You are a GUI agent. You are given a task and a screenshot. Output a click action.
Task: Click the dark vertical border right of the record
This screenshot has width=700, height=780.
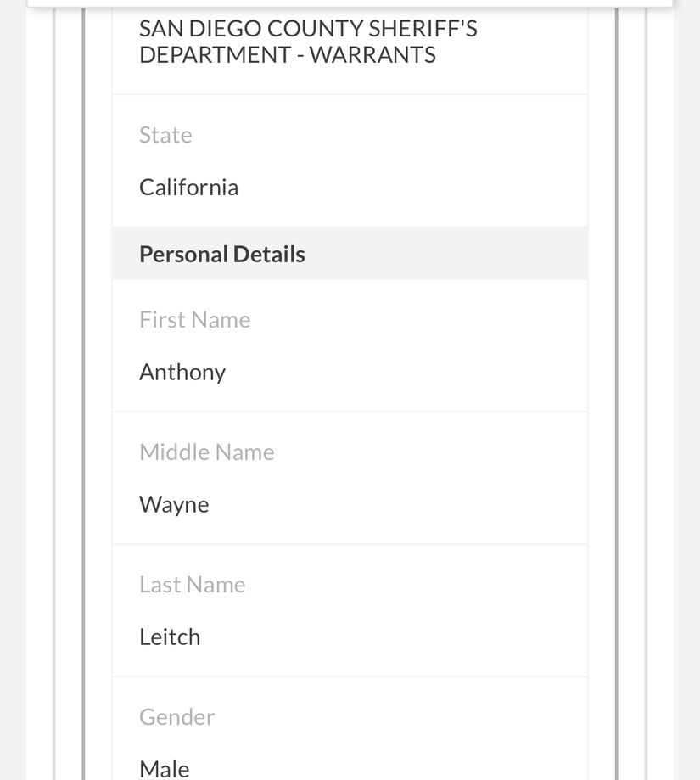[x=617, y=394]
